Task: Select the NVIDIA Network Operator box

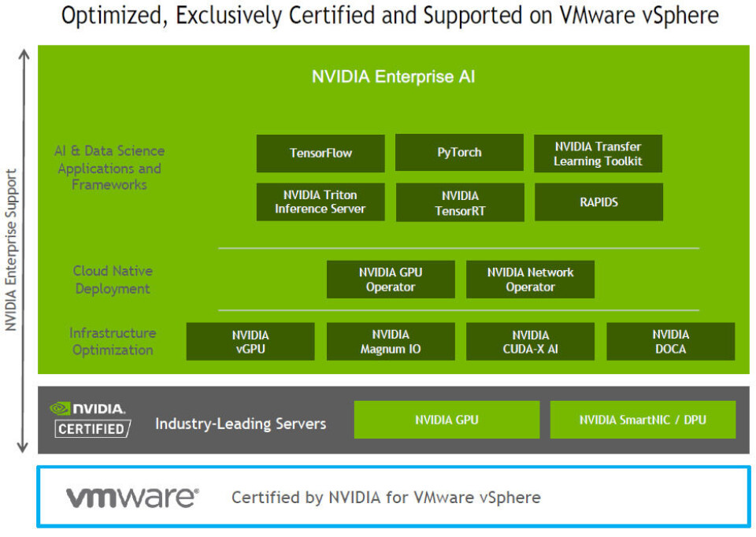Action: (530, 280)
